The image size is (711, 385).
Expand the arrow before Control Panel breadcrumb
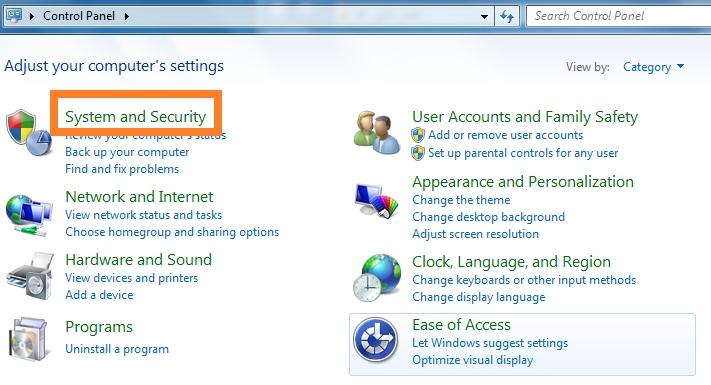[32, 16]
